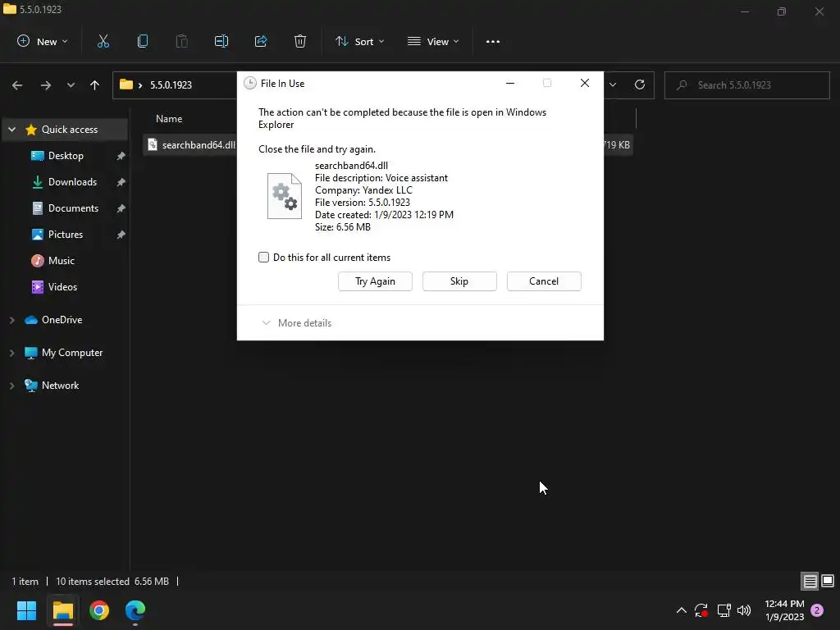Show hidden system tray icons
The height and width of the screenshot is (630, 840).
click(x=682, y=610)
